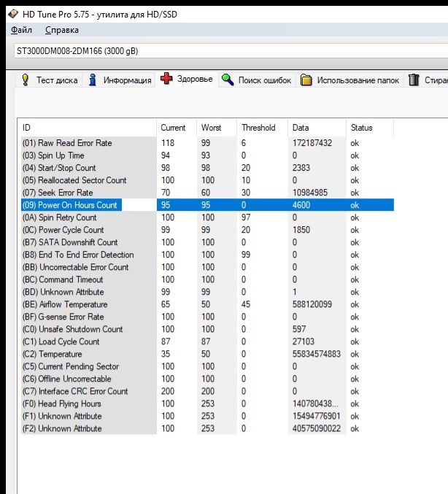448x494 pixels.
Task: Click the data value 172187432
Action: point(312,143)
